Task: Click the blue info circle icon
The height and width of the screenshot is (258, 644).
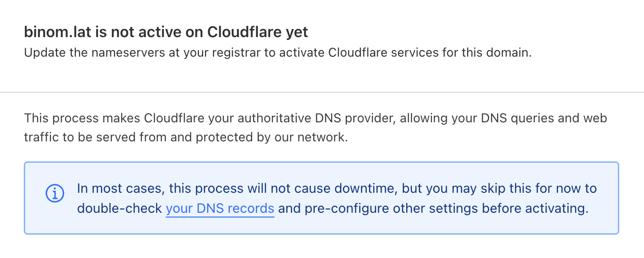Action: 55,193
